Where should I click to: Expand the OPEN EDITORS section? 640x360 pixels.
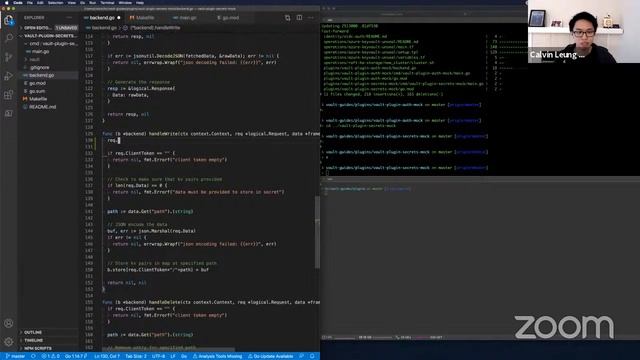38,28
